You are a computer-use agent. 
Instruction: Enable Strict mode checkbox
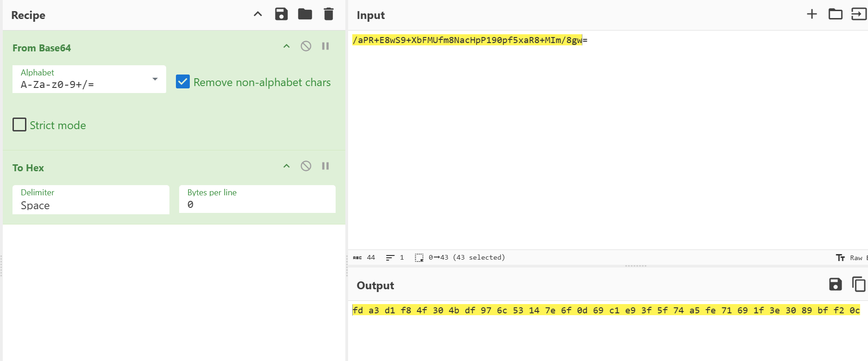(x=19, y=125)
